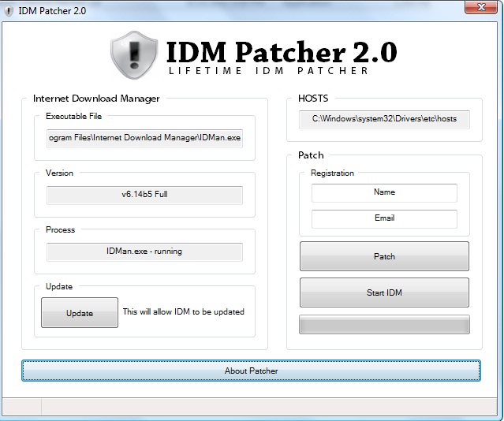Image resolution: width=504 pixels, height=421 pixels.
Task: Click the Update button
Action: (80, 313)
